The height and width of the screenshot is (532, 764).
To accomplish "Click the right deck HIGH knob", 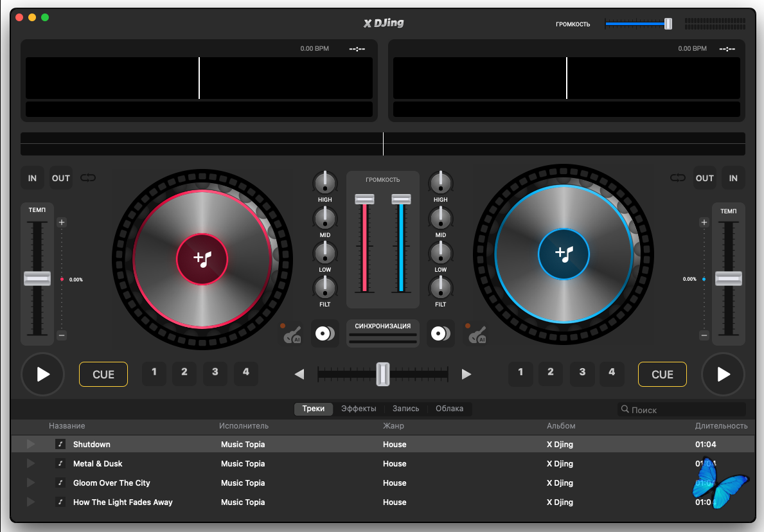I will pyautogui.click(x=440, y=183).
